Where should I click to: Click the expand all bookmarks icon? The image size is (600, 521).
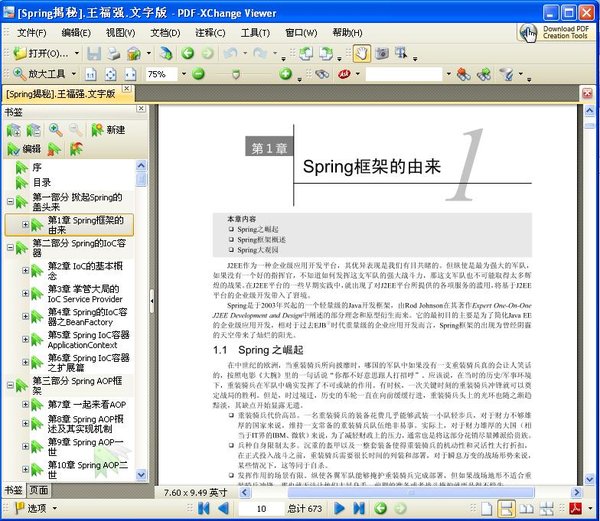click(14, 130)
